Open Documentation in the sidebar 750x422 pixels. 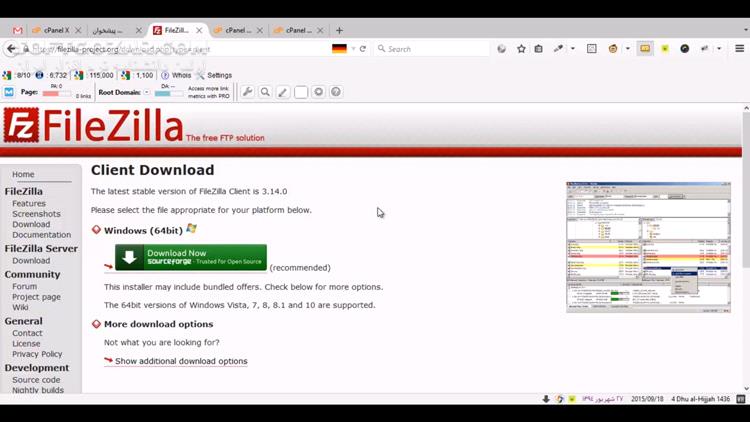pos(42,235)
